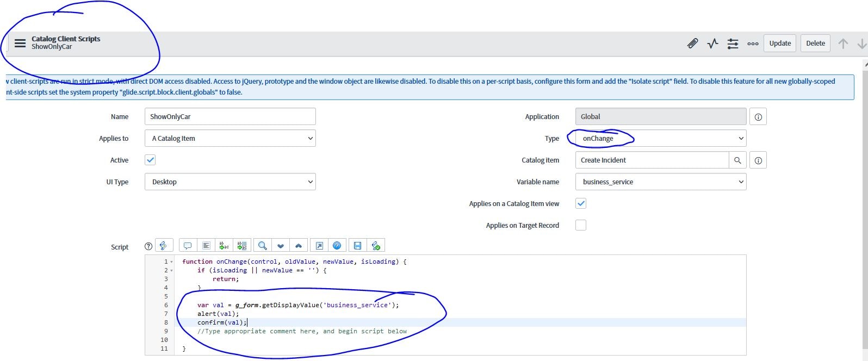Image resolution: width=868 pixels, height=361 pixels.
Task: Open the activity stream icon
Action: (712, 43)
